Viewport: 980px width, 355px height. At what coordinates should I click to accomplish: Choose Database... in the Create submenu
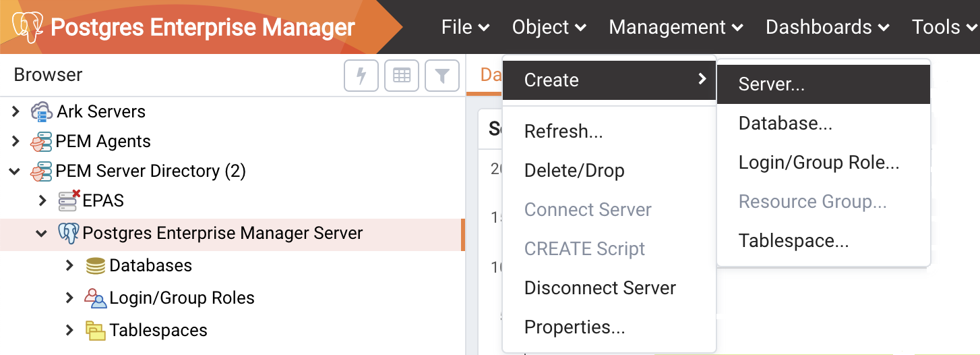click(824, 124)
